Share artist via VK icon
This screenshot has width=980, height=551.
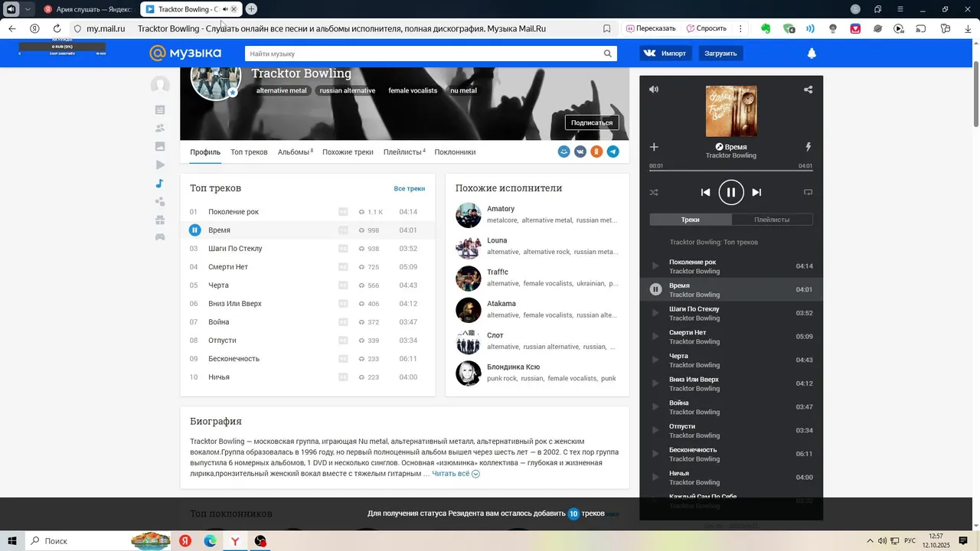tap(580, 152)
